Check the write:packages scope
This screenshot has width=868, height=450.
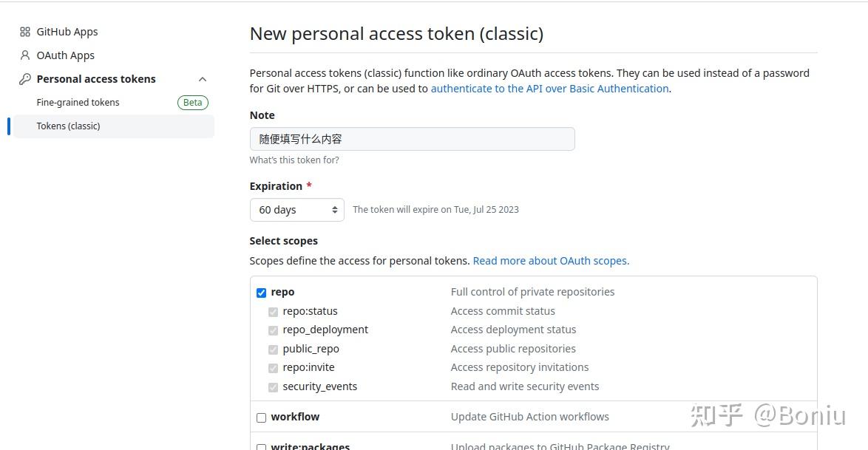click(x=261, y=447)
